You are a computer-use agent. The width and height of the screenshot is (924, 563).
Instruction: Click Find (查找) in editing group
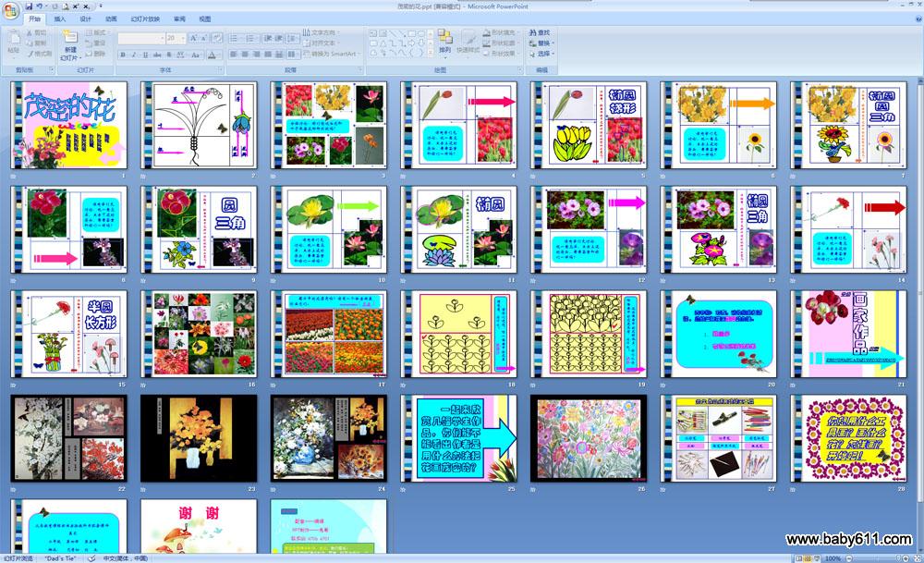(540, 33)
